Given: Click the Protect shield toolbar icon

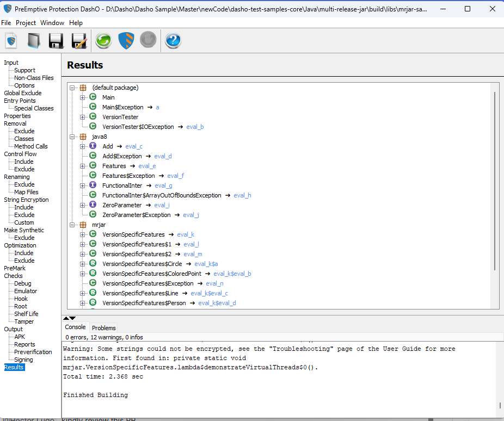Looking at the screenshot, I should [x=126, y=41].
